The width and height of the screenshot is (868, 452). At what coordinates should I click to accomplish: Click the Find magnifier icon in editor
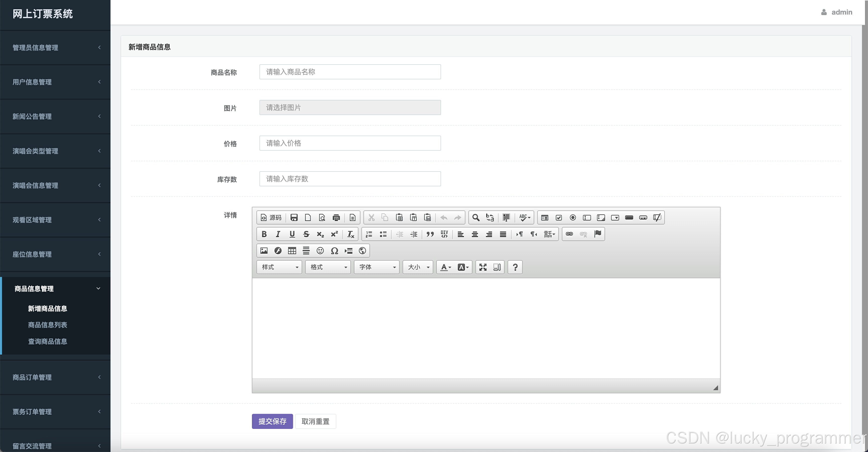click(475, 217)
